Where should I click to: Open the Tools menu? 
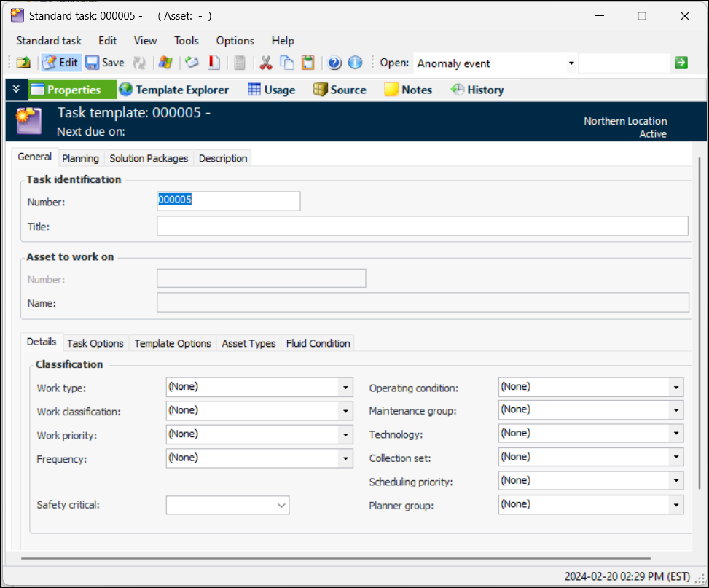tap(187, 41)
